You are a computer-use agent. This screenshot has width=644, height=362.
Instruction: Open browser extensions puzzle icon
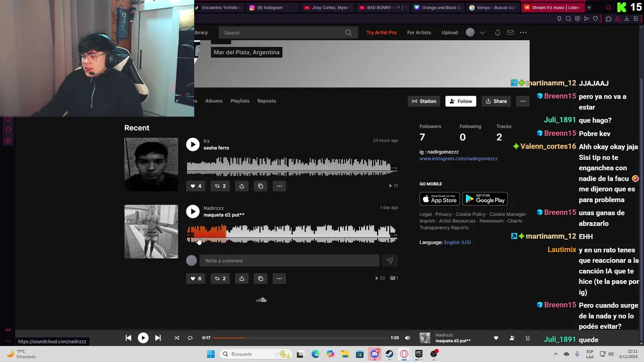608,19
